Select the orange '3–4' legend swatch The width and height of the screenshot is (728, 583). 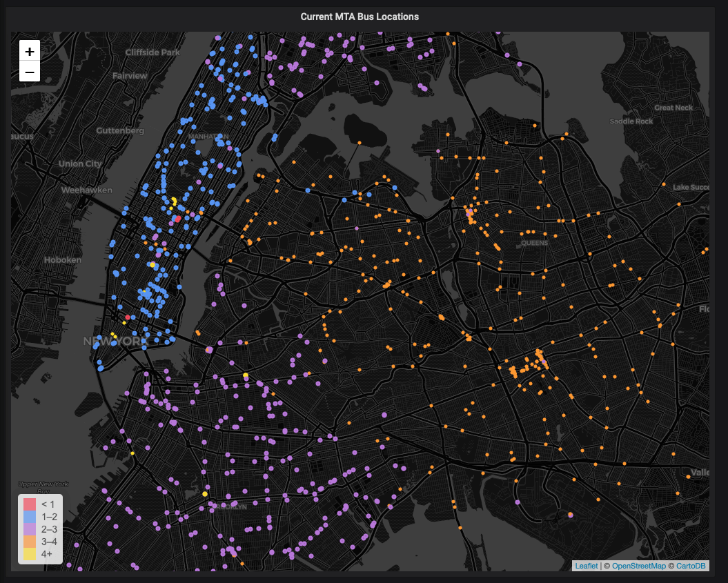pos(30,542)
